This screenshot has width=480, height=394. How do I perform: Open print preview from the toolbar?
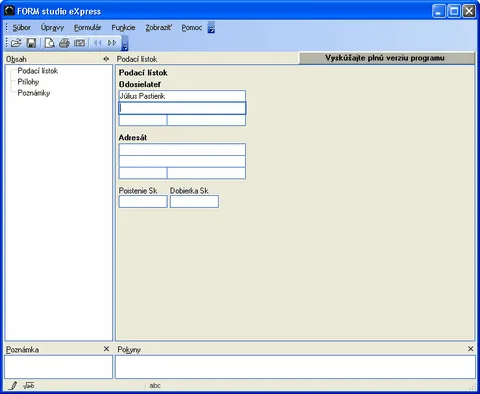tap(49, 43)
